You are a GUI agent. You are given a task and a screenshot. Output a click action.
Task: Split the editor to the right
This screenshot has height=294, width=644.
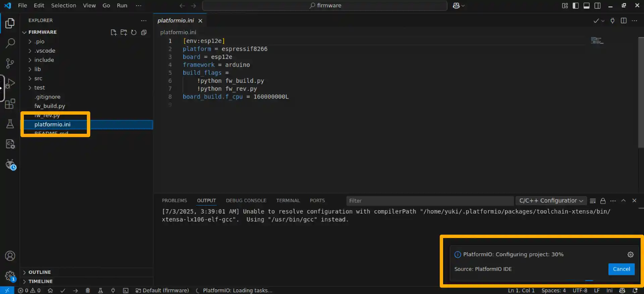point(624,20)
